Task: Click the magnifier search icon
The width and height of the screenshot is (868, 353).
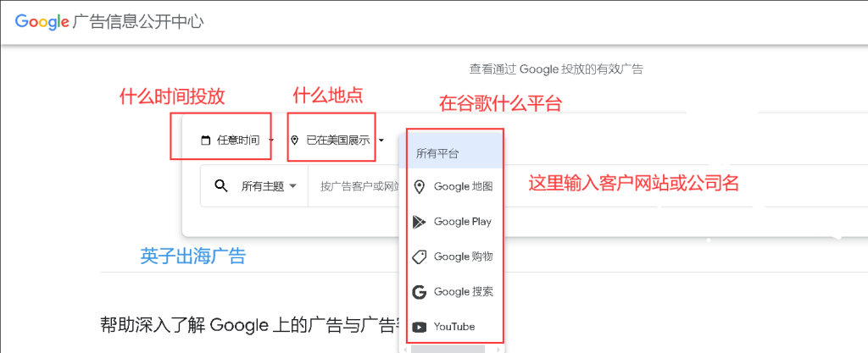Action: click(221, 186)
